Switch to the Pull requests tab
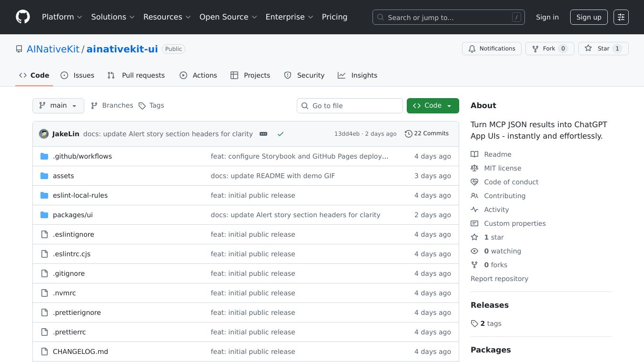The image size is (644, 362). tap(136, 75)
